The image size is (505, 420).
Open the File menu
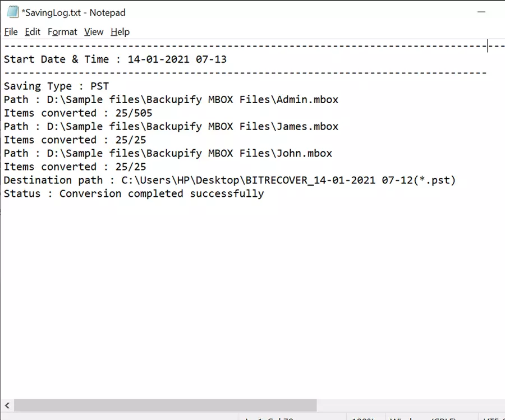(11, 32)
